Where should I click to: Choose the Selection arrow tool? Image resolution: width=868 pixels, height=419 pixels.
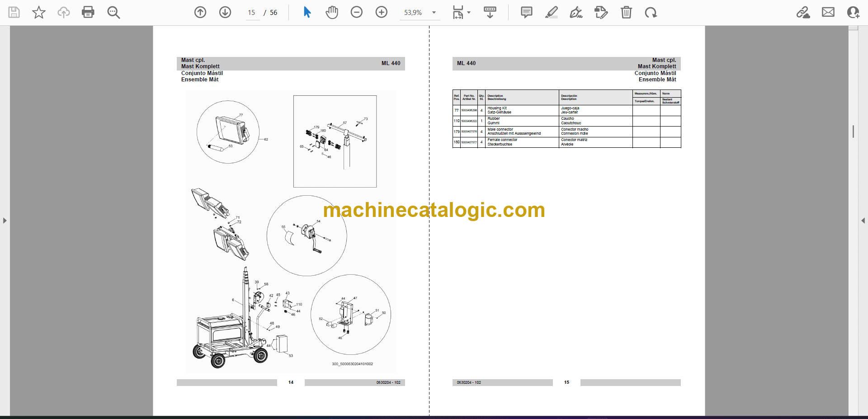(x=307, y=12)
